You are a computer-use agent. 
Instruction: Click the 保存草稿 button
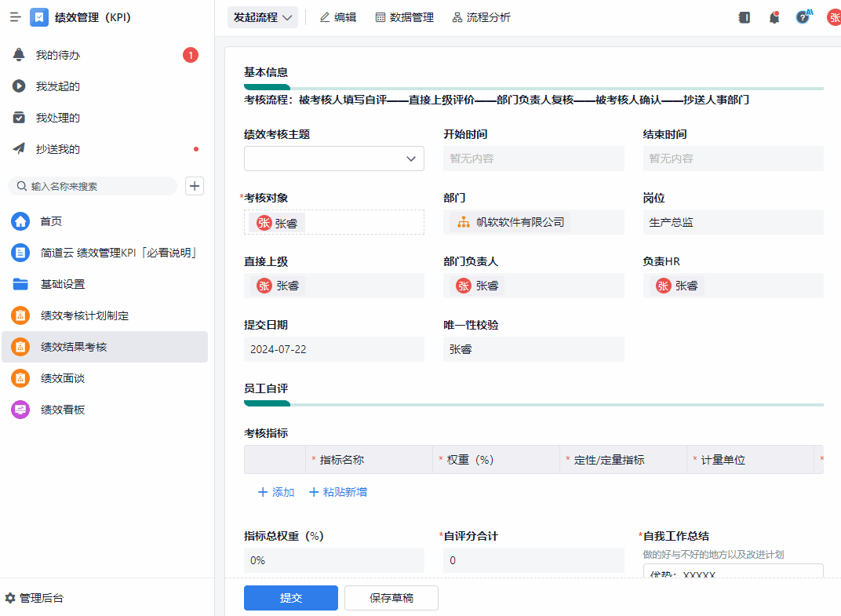point(391,598)
